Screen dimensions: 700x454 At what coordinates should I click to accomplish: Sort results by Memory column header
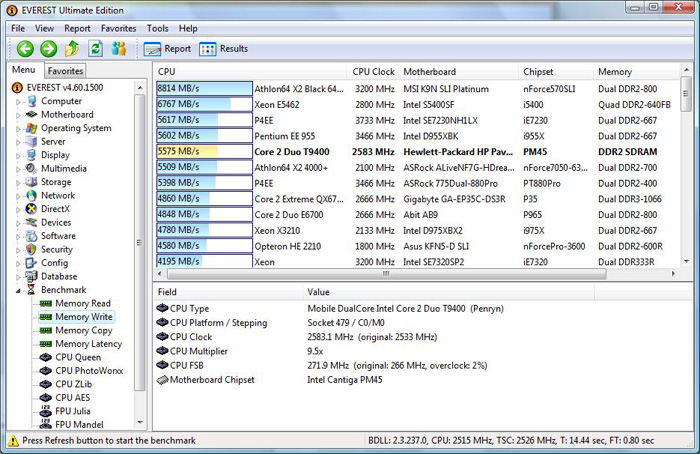[636, 72]
